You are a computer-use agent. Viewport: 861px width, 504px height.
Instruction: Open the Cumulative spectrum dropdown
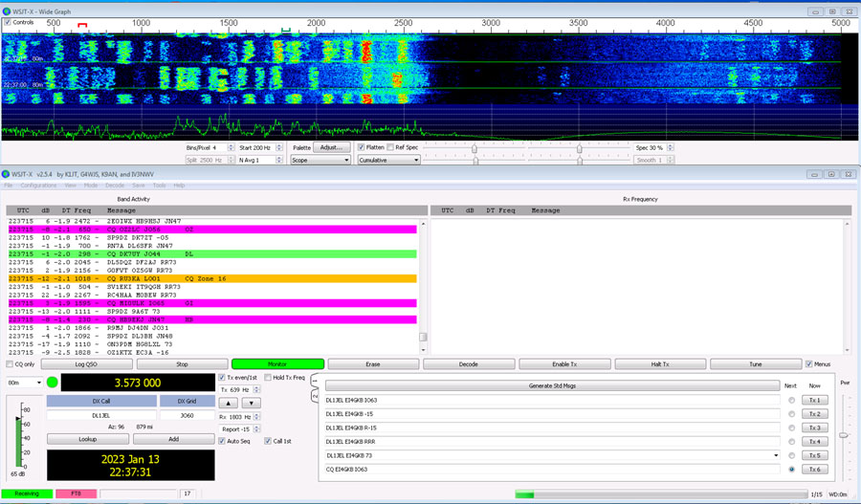point(388,160)
